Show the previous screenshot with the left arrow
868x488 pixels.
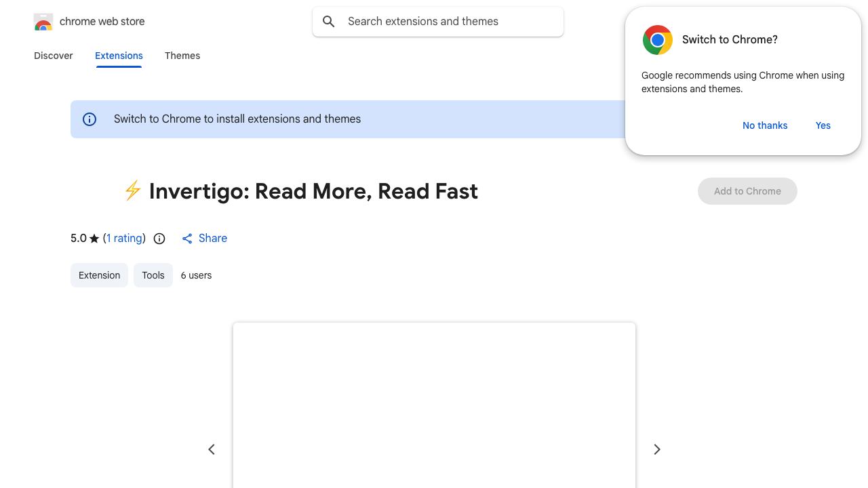(212, 449)
